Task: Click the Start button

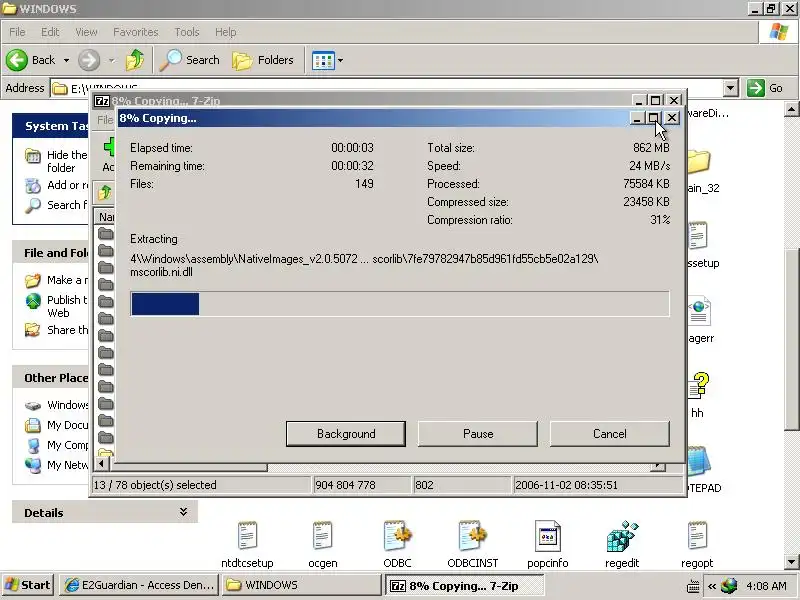Action: (x=28, y=585)
